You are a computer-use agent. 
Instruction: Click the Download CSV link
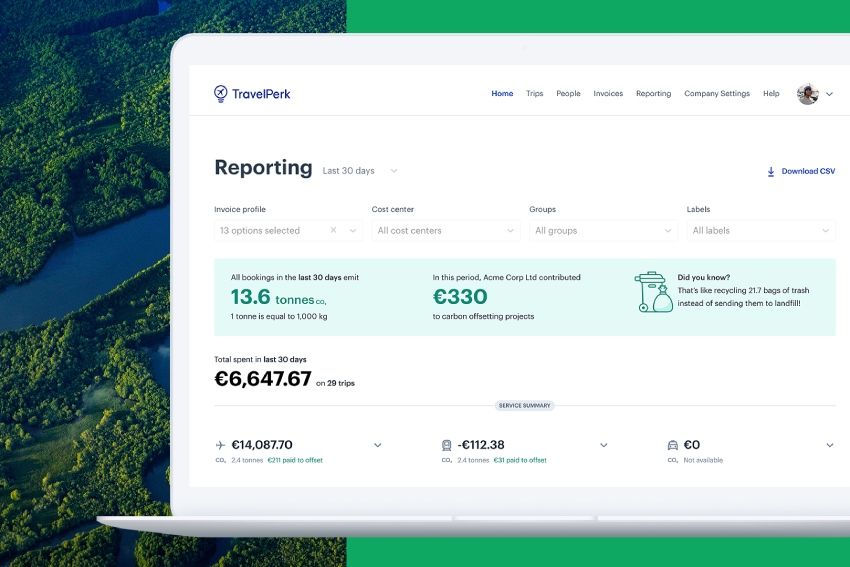click(807, 172)
